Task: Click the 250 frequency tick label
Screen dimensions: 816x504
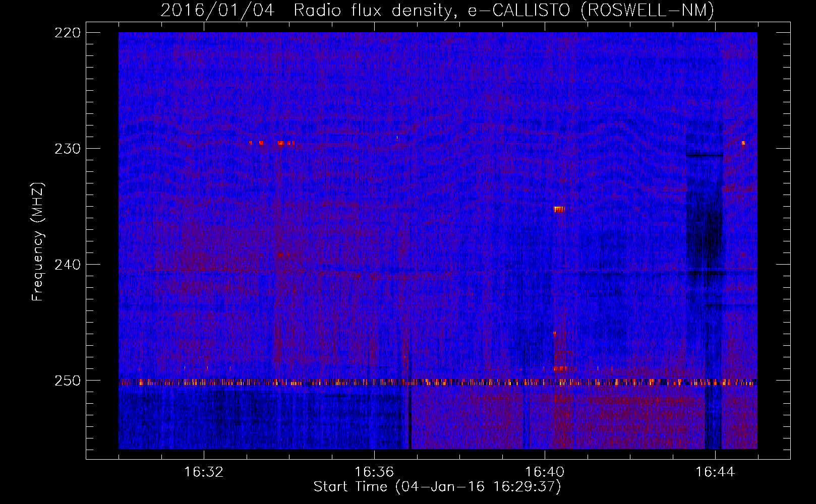Action: (67, 381)
